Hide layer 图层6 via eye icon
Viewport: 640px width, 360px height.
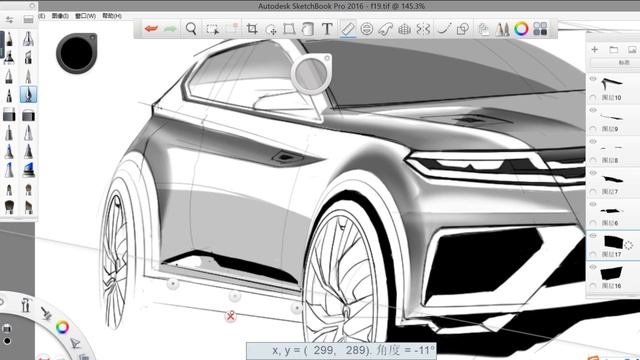pyautogui.click(x=593, y=204)
